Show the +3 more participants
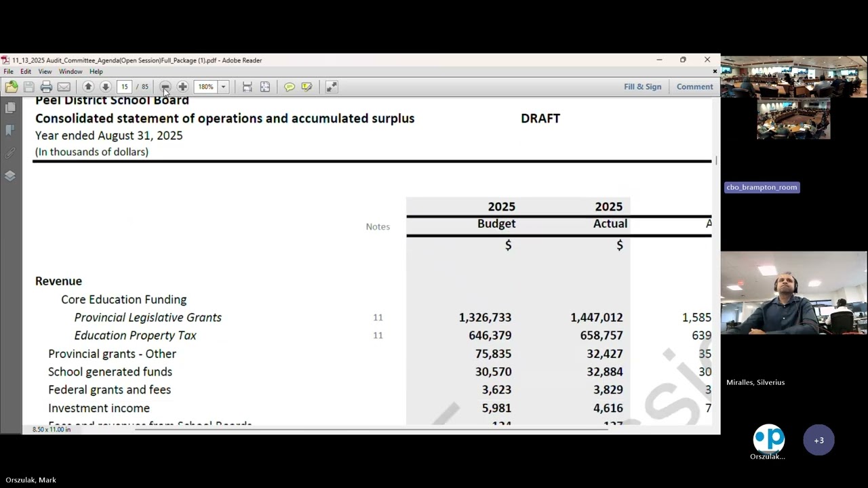Viewport: 868px width, 488px height. tap(819, 441)
